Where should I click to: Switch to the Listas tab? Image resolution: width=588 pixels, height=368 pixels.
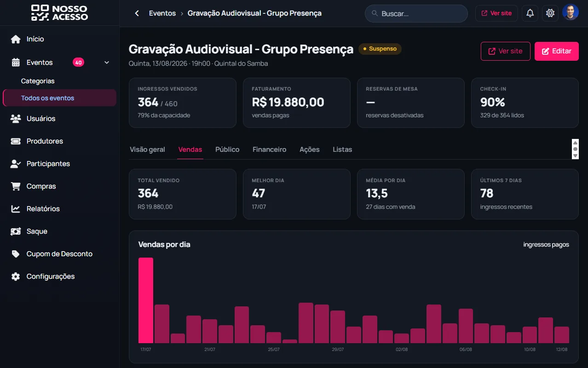coord(342,149)
